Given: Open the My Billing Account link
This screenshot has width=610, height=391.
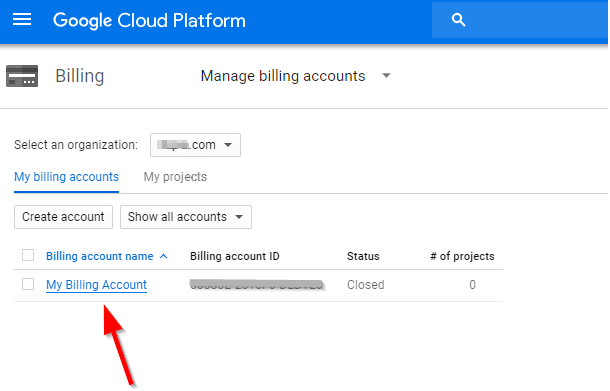Looking at the screenshot, I should pos(96,285).
